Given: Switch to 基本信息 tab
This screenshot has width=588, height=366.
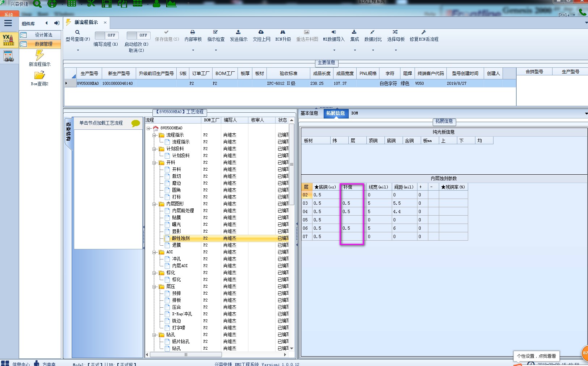Looking at the screenshot, I should click(310, 113).
